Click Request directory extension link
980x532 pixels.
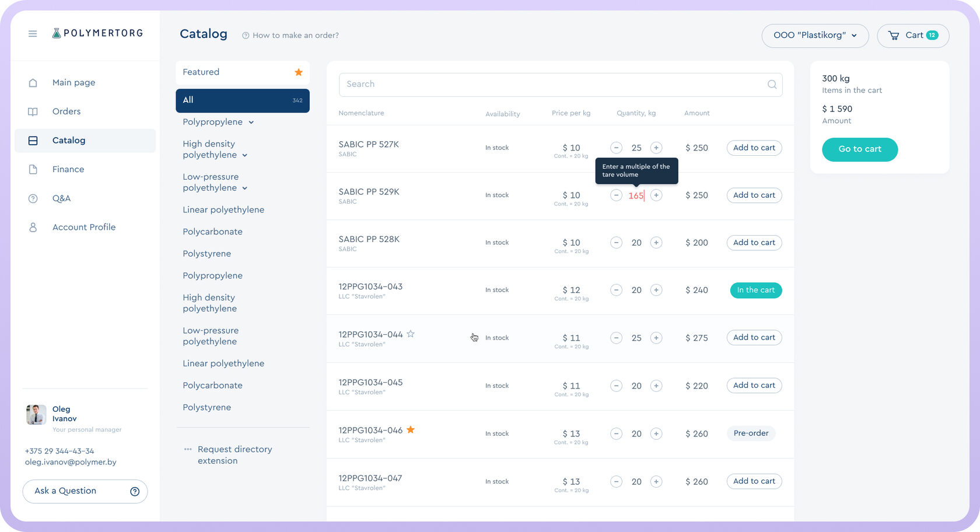tap(235, 455)
